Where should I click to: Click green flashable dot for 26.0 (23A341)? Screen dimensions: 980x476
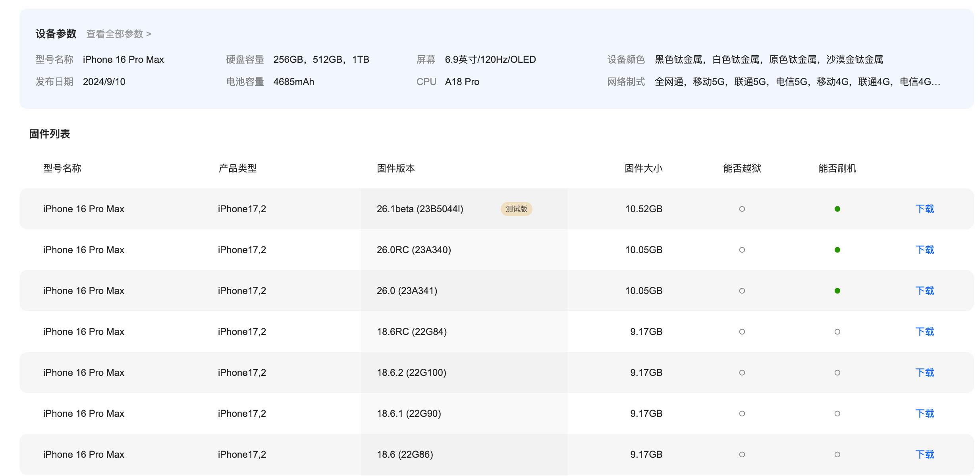pyautogui.click(x=837, y=291)
